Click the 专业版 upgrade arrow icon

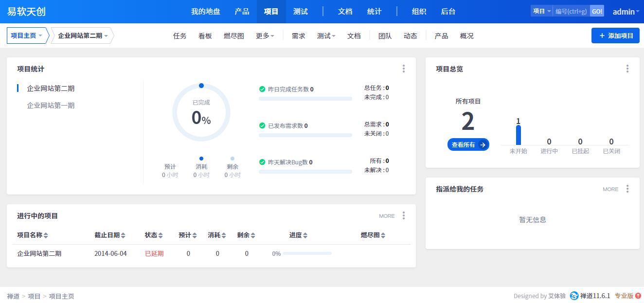coord(638,296)
